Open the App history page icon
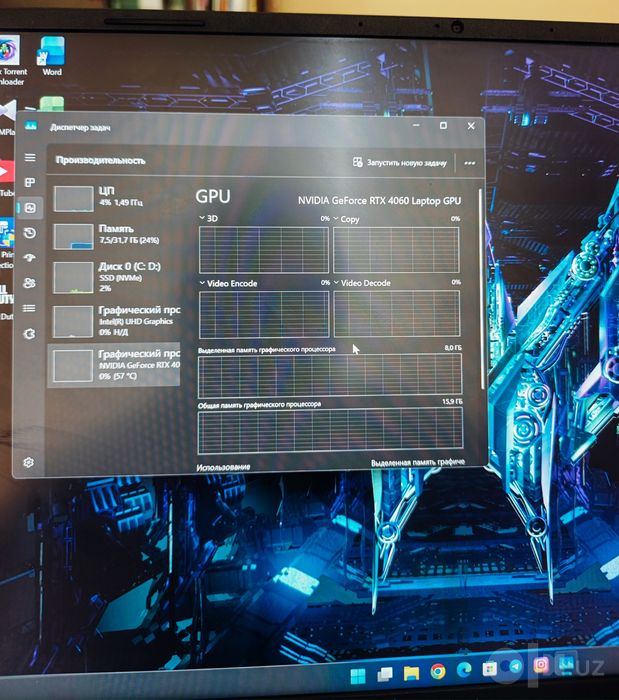 pyautogui.click(x=30, y=233)
